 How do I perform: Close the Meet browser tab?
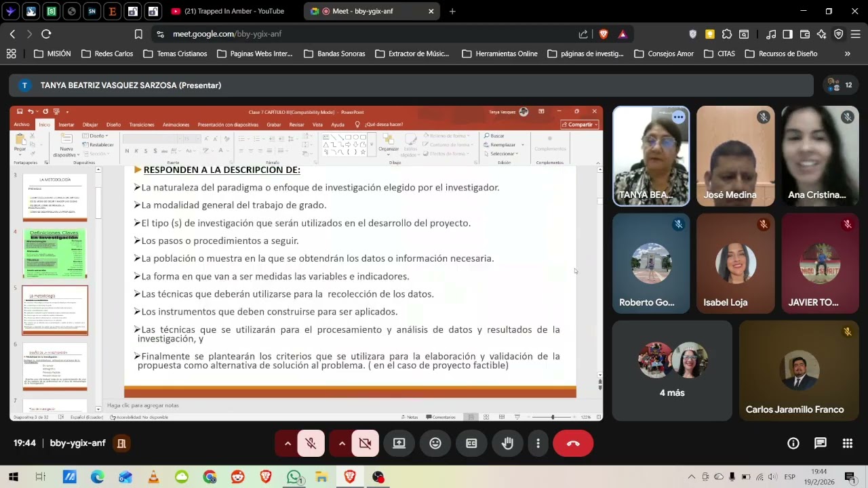[x=431, y=11]
